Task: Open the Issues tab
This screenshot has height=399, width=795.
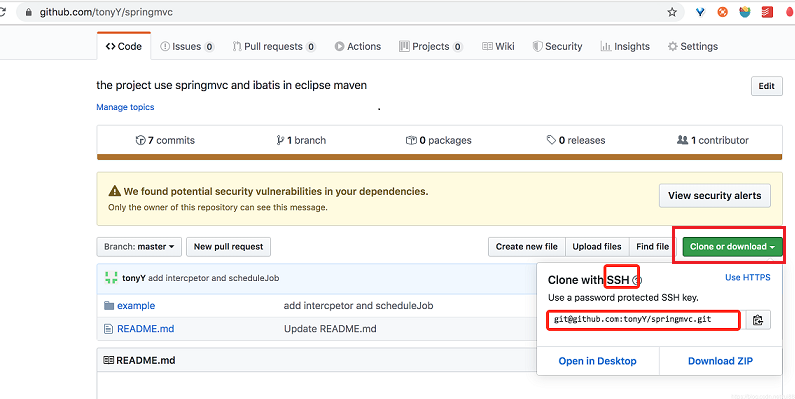Action: pyautogui.click(x=187, y=46)
